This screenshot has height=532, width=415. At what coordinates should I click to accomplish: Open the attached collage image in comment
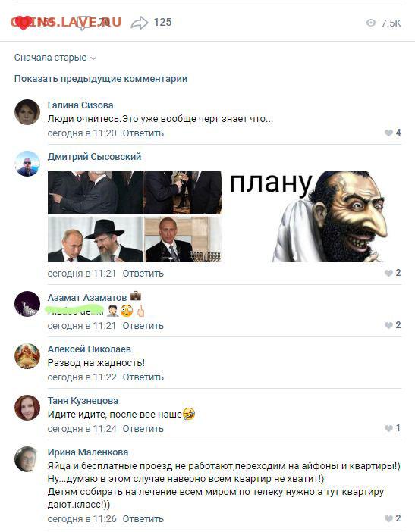click(135, 217)
